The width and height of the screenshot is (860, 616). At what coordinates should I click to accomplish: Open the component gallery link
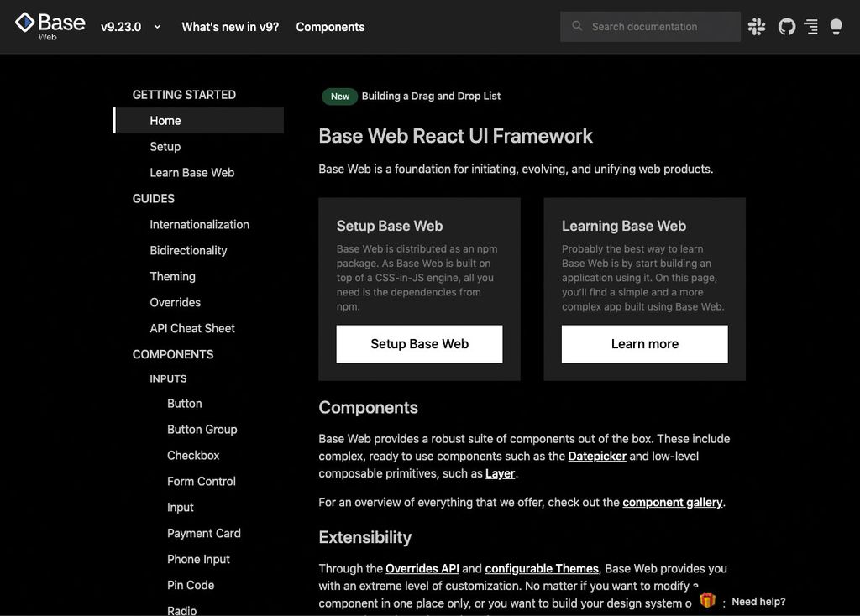pos(672,502)
